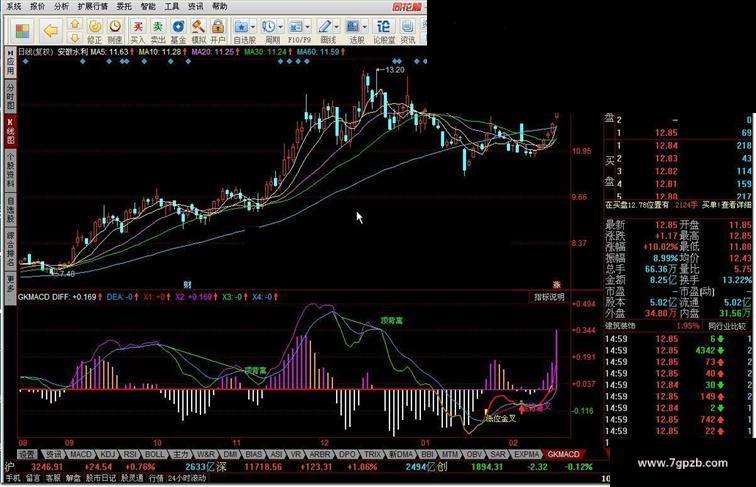Click 留言 in the status bar
This screenshot has height=487, width=756.
point(33,478)
